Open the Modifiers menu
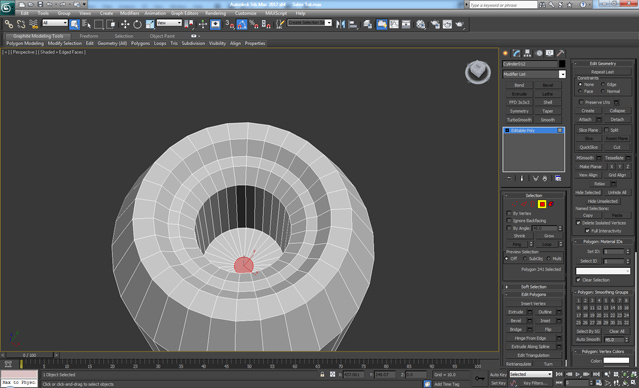The height and width of the screenshot is (388, 639). pos(130,13)
